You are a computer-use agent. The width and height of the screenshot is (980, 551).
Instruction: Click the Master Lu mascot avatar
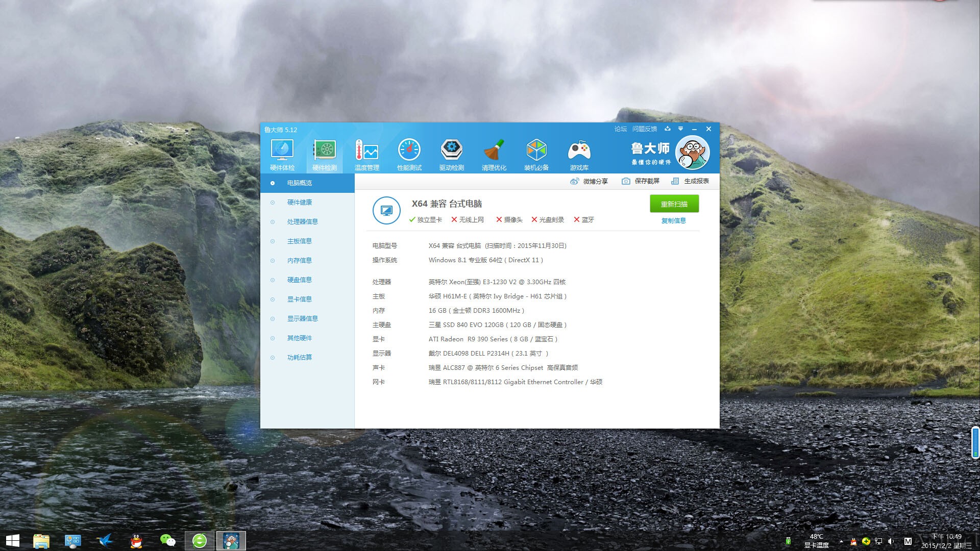[692, 153]
